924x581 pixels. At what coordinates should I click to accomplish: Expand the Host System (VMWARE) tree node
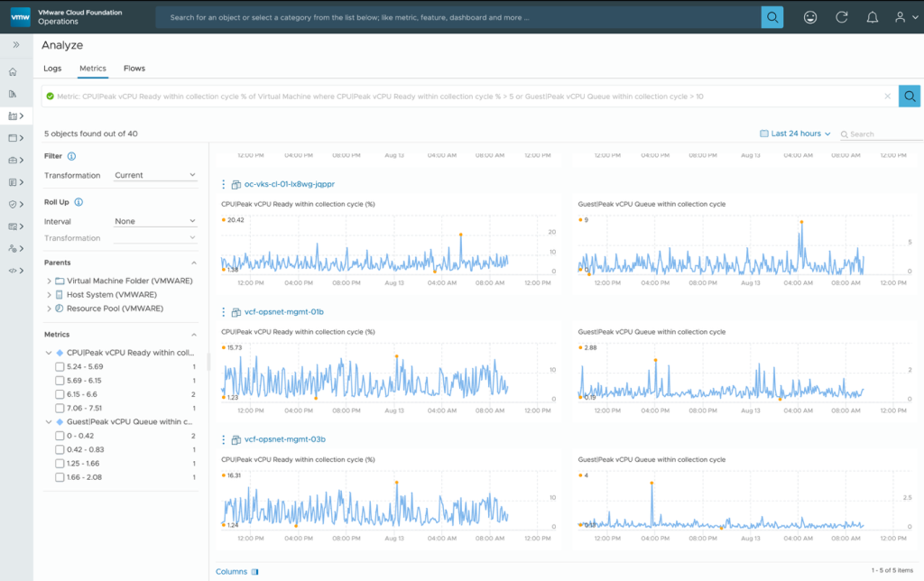point(49,295)
